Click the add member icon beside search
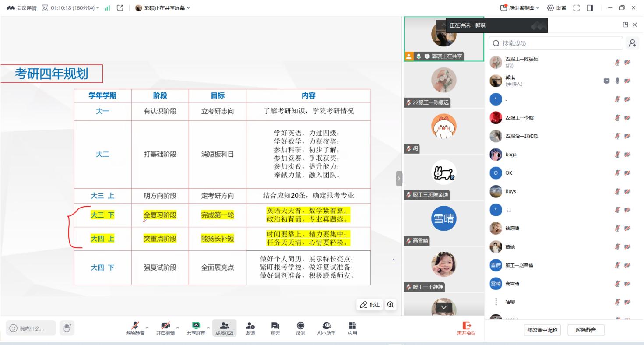This screenshot has height=345, width=644. [x=632, y=43]
